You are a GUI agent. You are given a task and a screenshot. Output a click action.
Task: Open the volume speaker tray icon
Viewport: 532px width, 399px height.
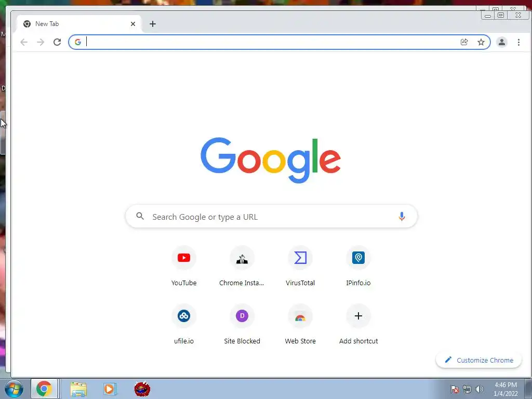click(x=479, y=389)
